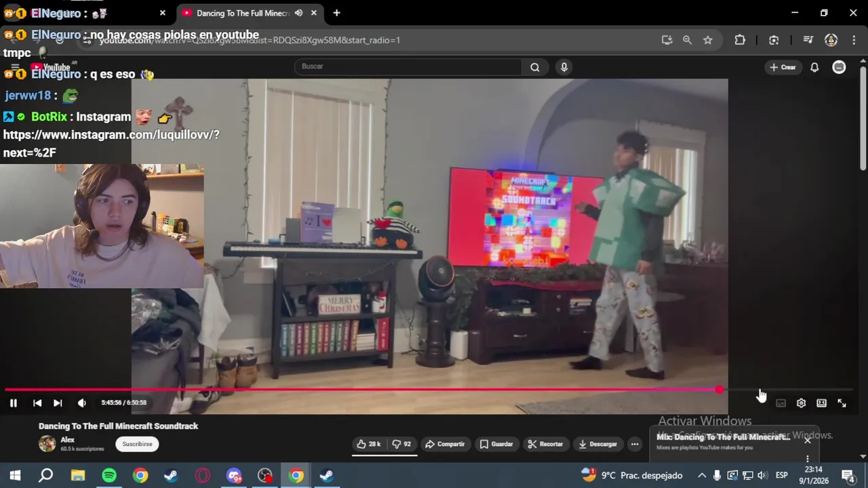Close the first browser tab
This screenshot has width=868, height=488.
(x=162, y=13)
